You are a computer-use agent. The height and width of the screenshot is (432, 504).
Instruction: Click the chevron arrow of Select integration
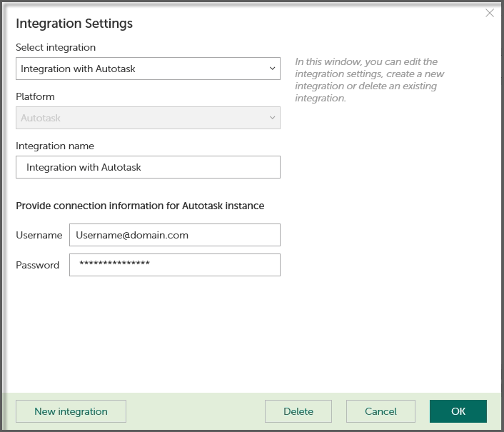tap(272, 69)
